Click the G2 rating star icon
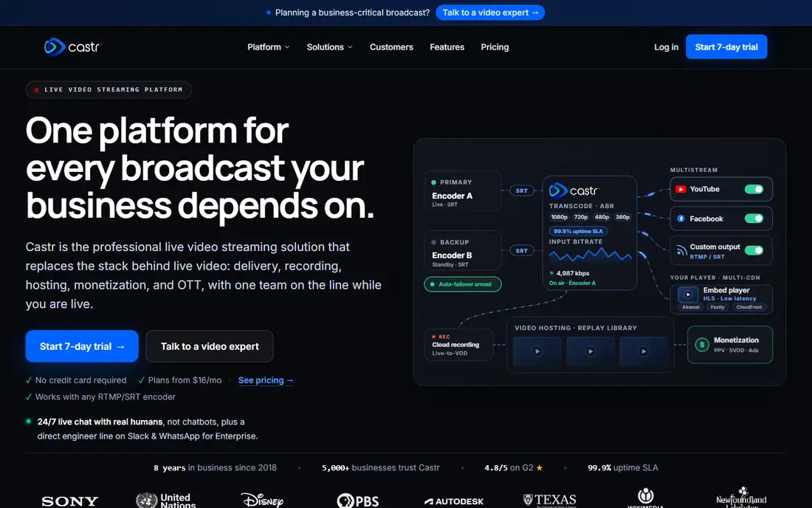Viewport: 812px width, 508px height. (539, 467)
